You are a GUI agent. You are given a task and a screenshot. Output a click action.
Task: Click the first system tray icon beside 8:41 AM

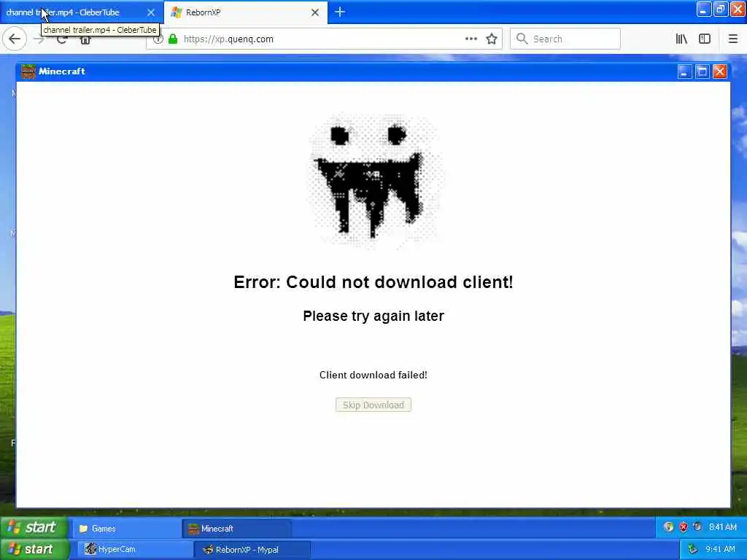(669, 527)
